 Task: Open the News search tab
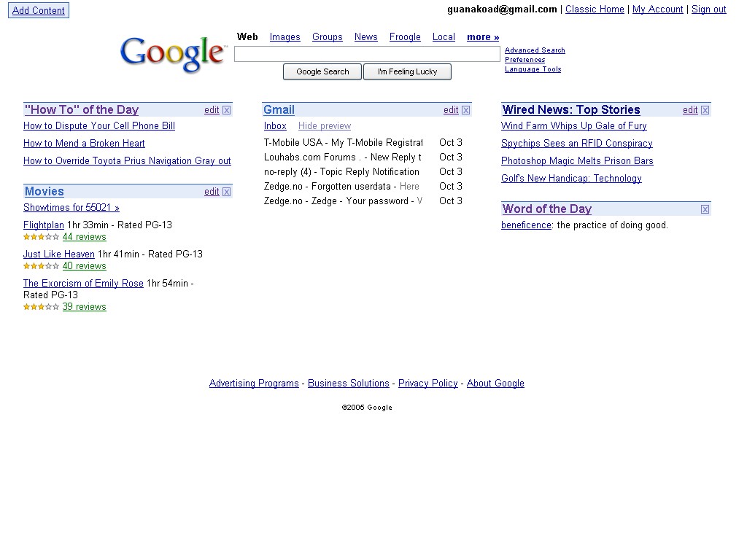click(x=365, y=37)
